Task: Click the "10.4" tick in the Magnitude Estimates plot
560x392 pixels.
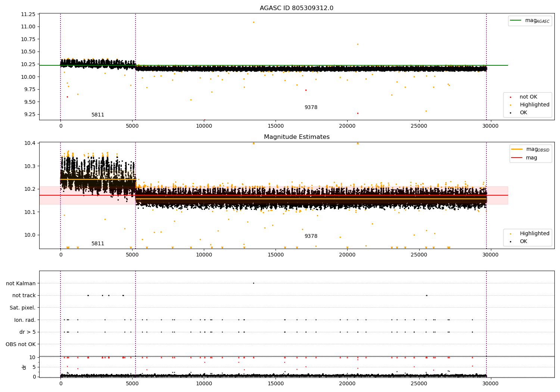Action: coord(30,143)
